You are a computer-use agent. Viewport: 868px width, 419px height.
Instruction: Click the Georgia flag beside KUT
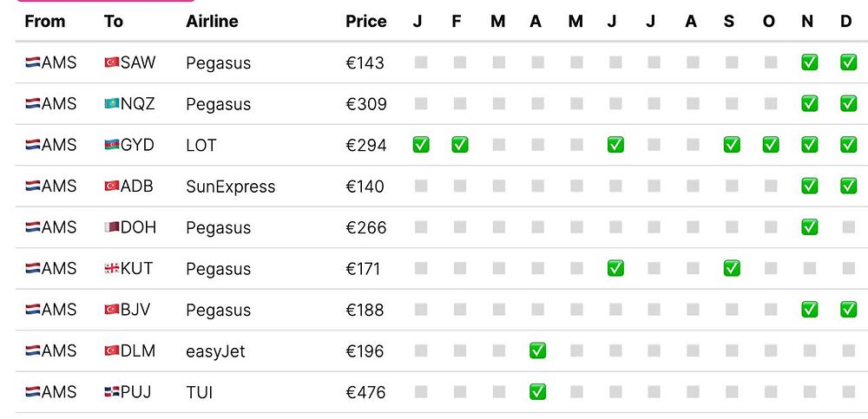click(x=111, y=269)
